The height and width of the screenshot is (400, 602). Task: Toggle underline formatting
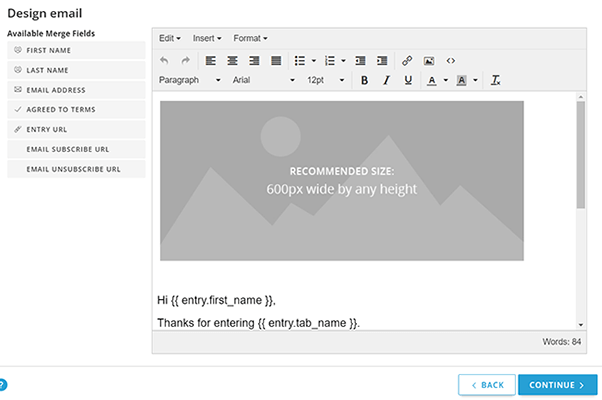click(408, 80)
